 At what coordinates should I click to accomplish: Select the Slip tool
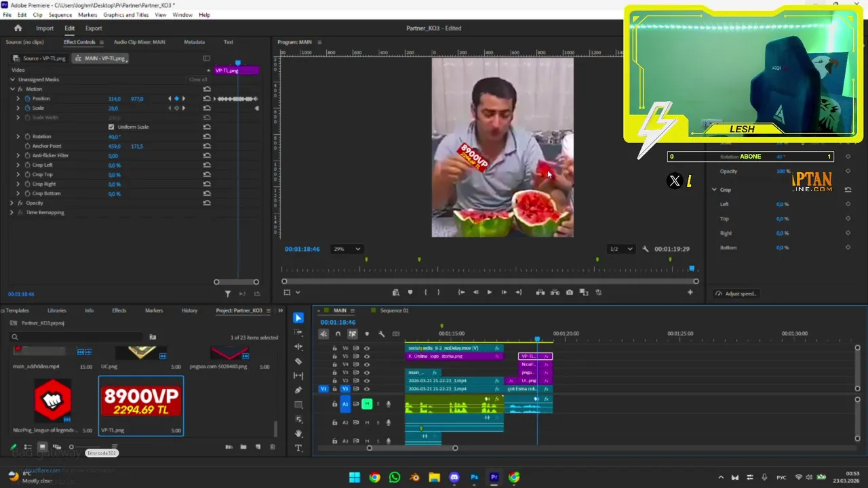point(298,375)
